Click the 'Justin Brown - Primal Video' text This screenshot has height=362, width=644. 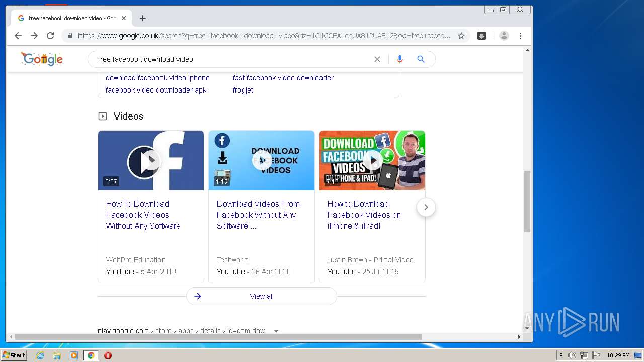click(370, 260)
